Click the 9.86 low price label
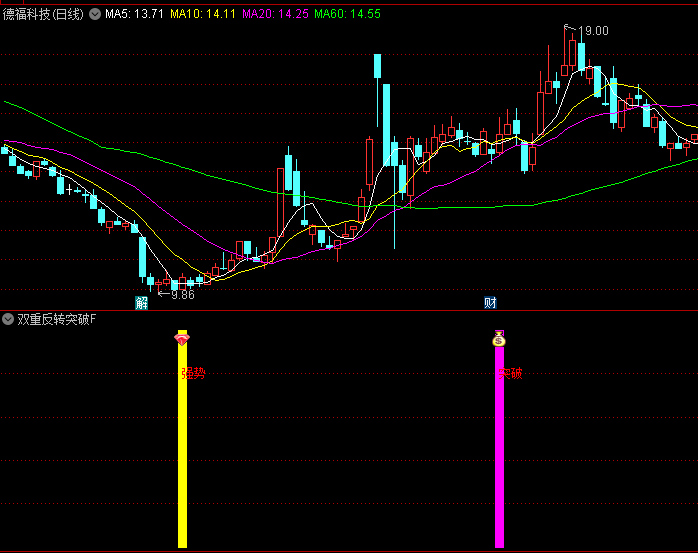Image resolution: width=698 pixels, height=553 pixels. point(183,295)
